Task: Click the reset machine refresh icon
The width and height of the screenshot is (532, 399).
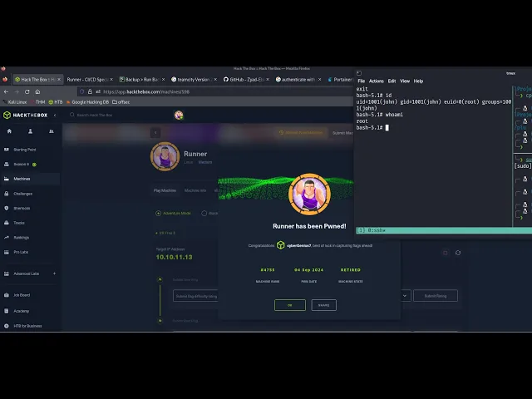Action: click(458, 253)
